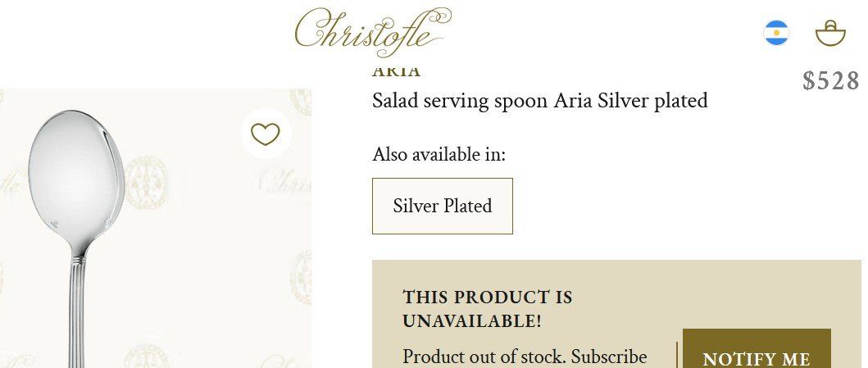The height and width of the screenshot is (368, 868).
Task: Click the $528 price label
Action: [x=831, y=81]
